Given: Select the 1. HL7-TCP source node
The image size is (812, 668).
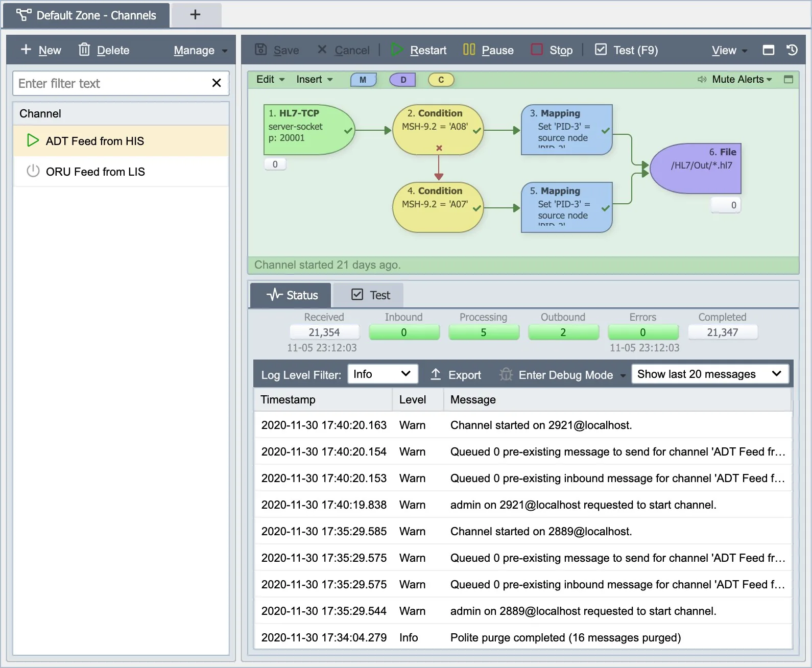Looking at the screenshot, I should coord(308,130).
